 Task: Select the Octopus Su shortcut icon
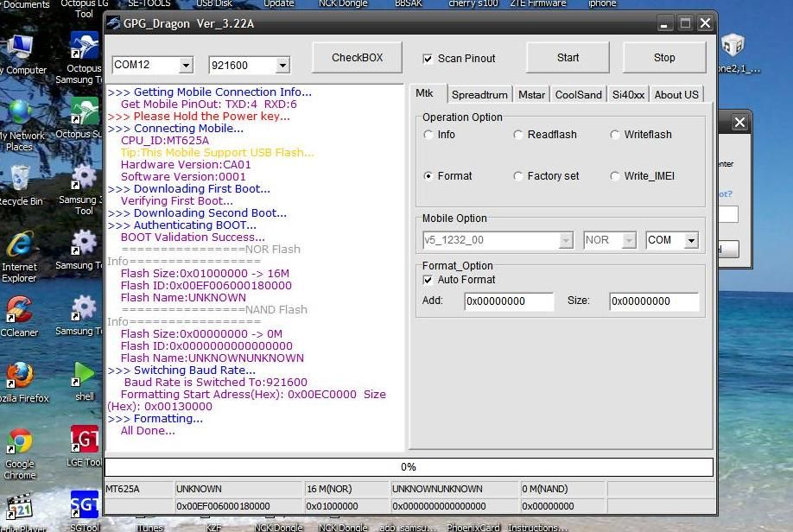84,112
